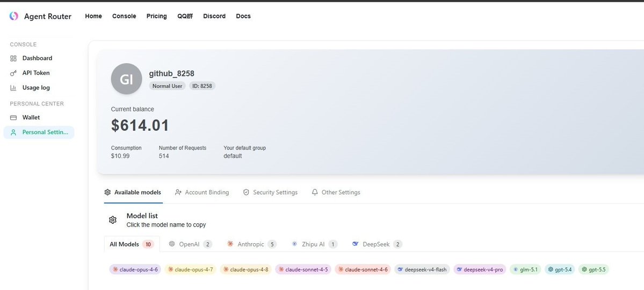Click the Agent Router logo icon
The height and width of the screenshot is (290, 644).
coord(13,16)
